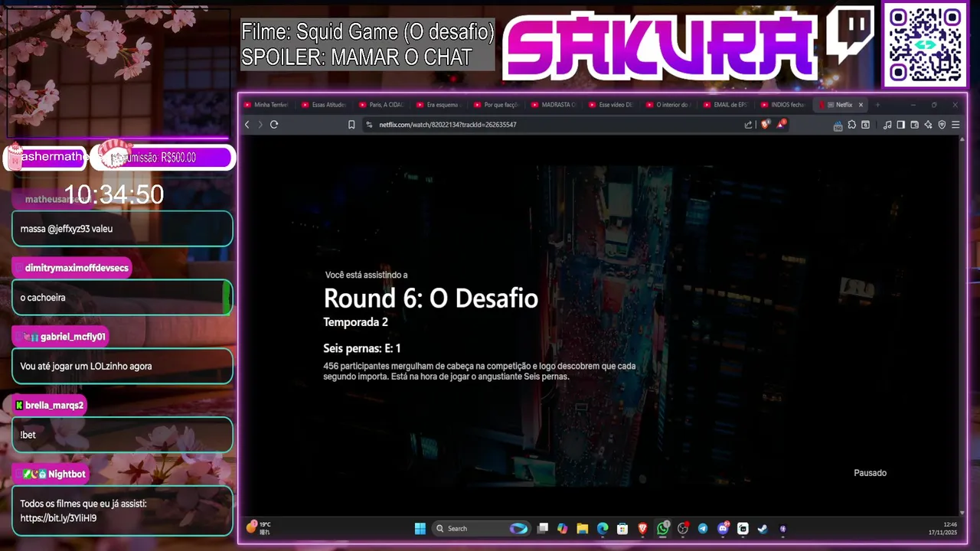The width and height of the screenshot is (980, 551).
Task: Switch to the 'Minha Terrível' tab
Action: 265,105
